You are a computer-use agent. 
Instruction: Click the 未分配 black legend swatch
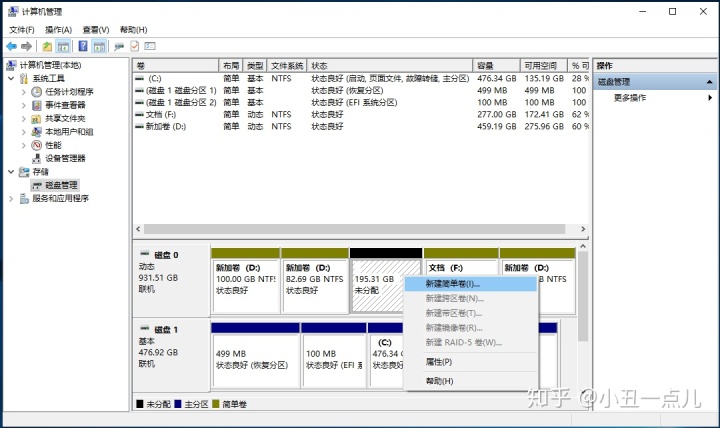click(x=140, y=404)
